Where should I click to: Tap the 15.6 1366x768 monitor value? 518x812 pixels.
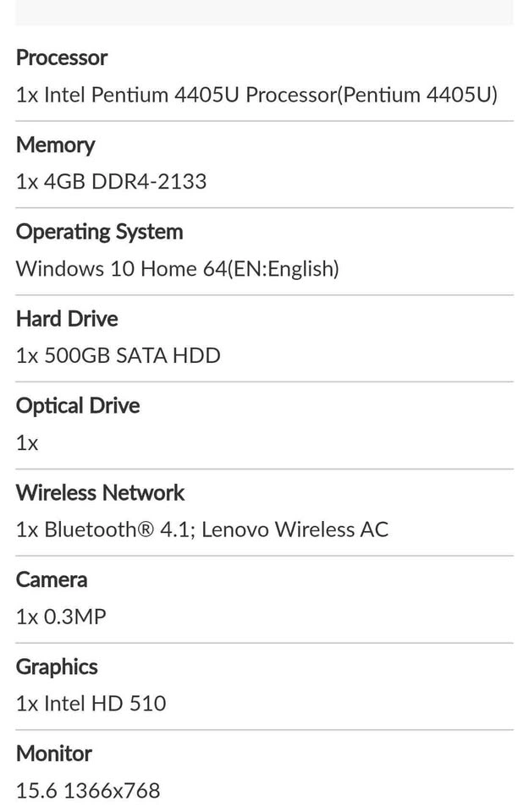coord(88,790)
